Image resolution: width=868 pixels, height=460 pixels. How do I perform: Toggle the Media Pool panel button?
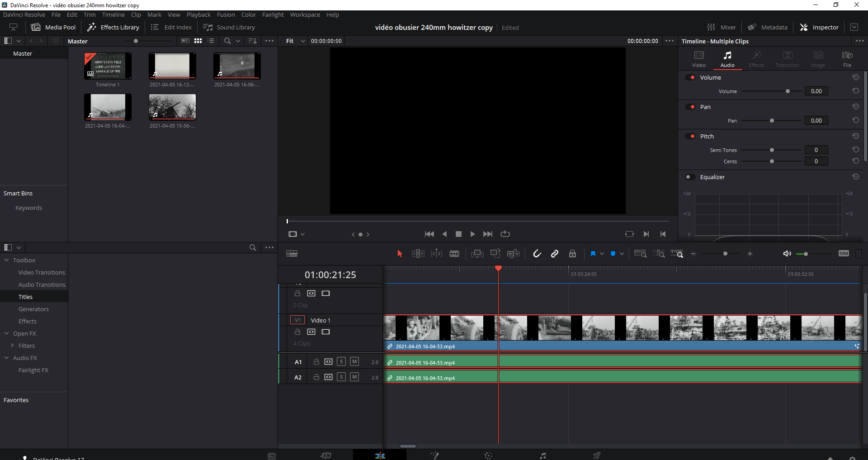pos(53,27)
